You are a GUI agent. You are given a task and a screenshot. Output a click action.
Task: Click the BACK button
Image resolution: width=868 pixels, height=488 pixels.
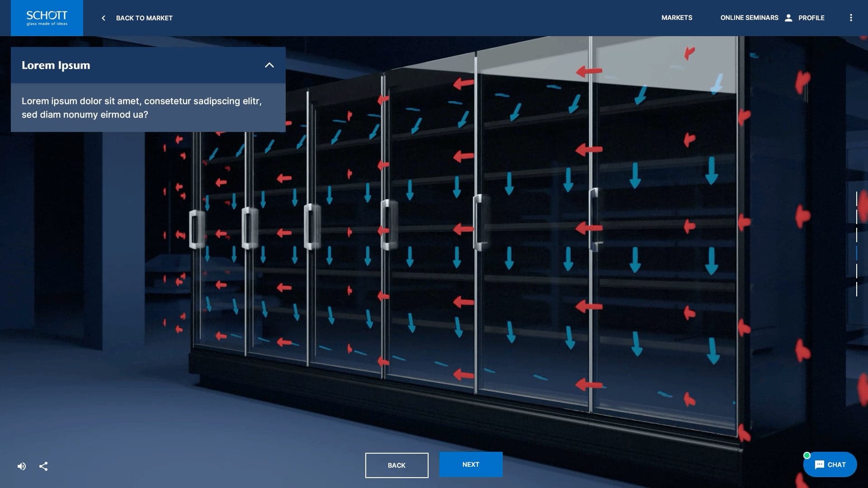pyautogui.click(x=396, y=465)
